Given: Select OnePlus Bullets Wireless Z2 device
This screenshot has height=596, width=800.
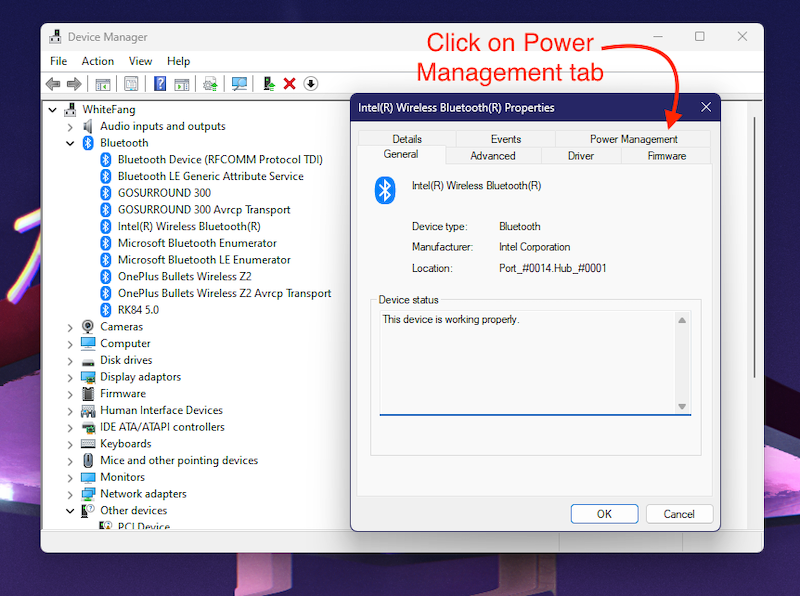Looking at the screenshot, I should click(183, 277).
